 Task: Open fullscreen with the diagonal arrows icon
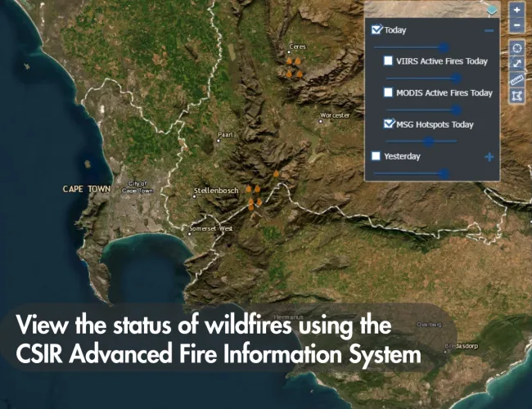(x=516, y=64)
